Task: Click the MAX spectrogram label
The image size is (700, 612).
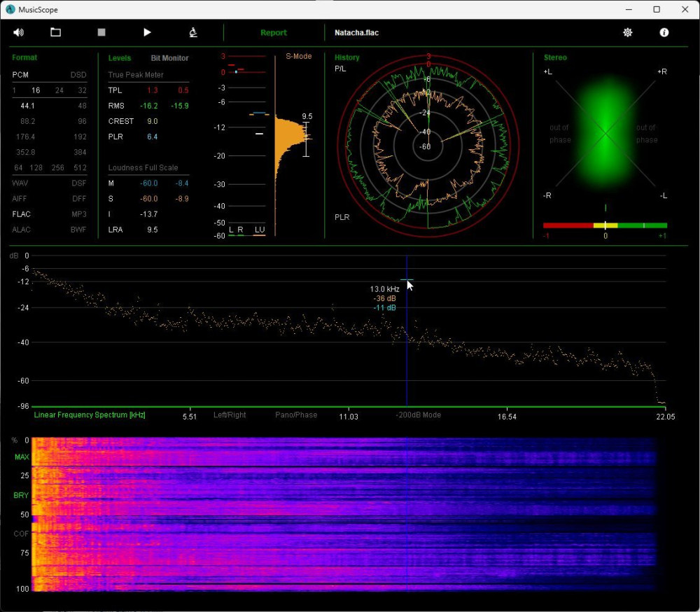Action: [x=22, y=457]
